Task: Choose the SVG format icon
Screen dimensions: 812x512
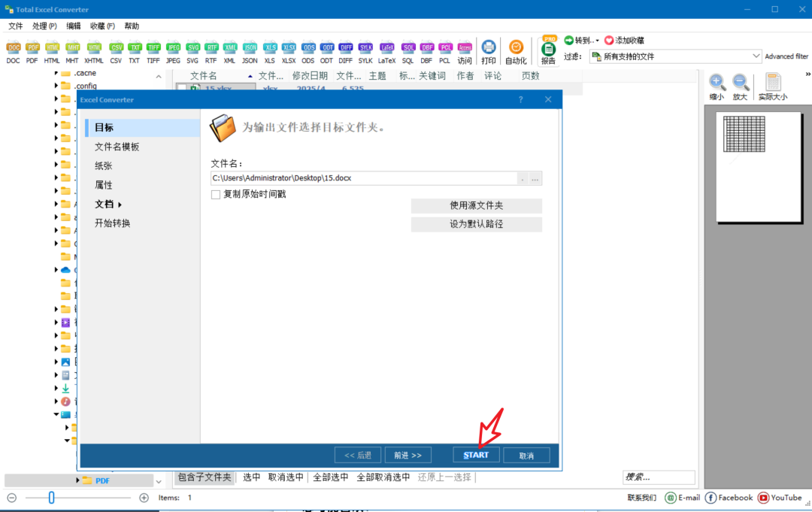Action: coord(192,53)
